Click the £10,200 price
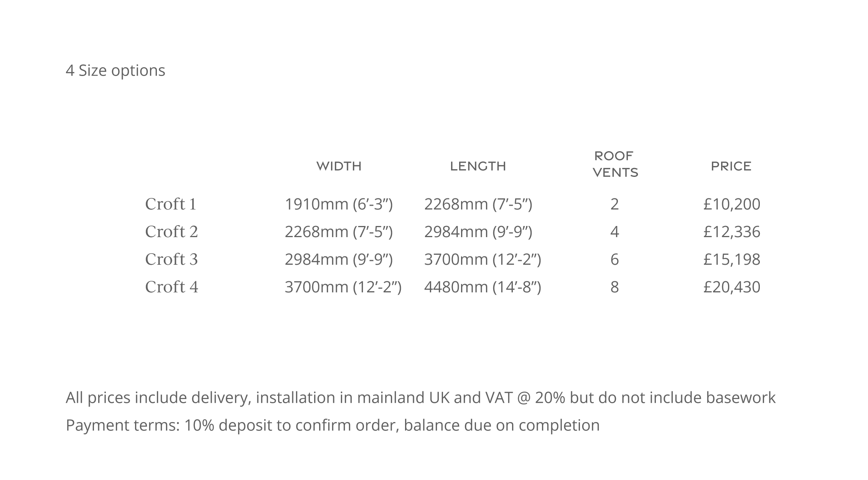This screenshot has height=480, width=868. [732, 204]
